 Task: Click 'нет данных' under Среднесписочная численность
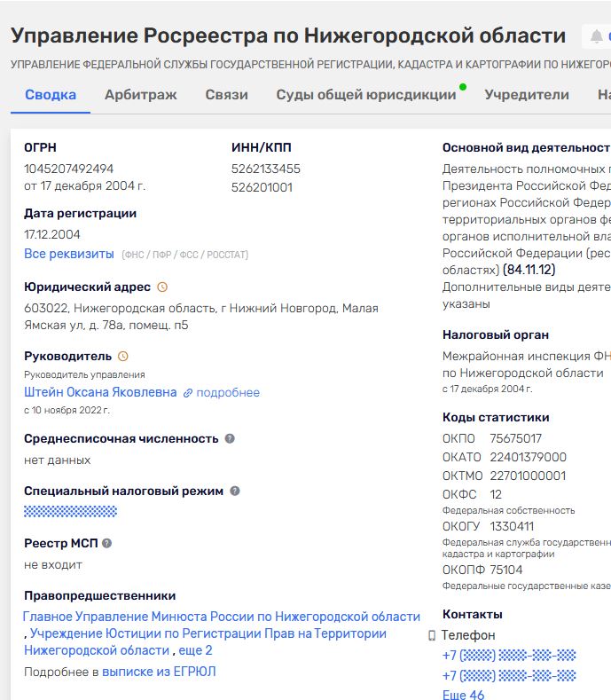pyautogui.click(x=57, y=460)
